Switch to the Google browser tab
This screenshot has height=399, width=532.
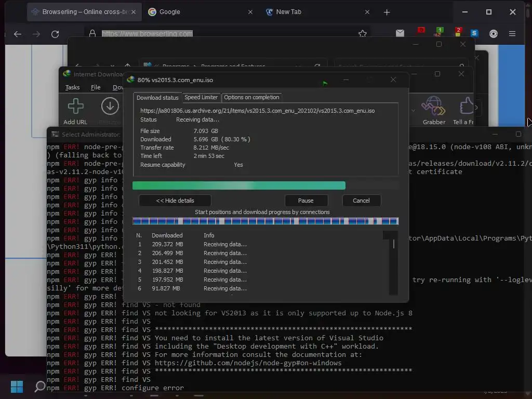(200, 12)
